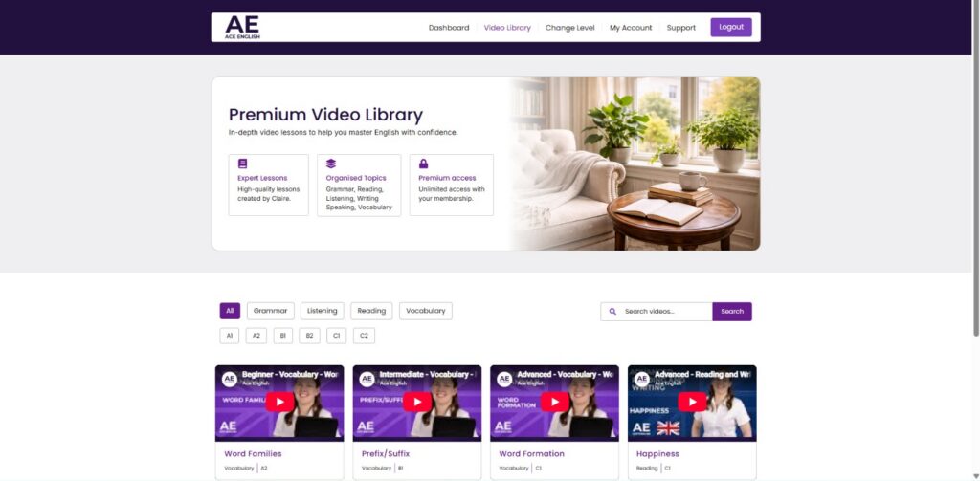Image resolution: width=980 pixels, height=481 pixels.
Task: Toggle the A2 level filter
Action: [x=256, y=336]
